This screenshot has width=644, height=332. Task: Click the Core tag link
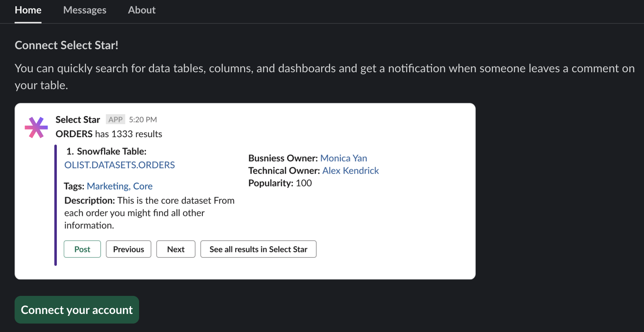[143, 186]
